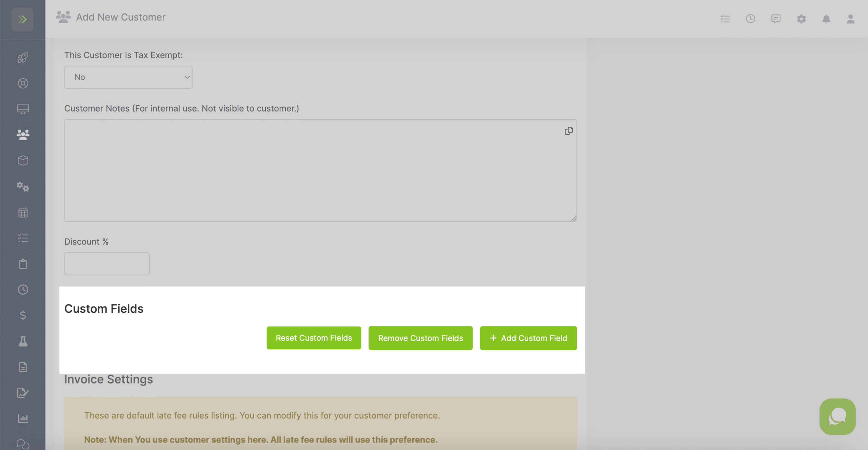This screenshot has width=868, height=450.
Task: Click the 'Note: When You use customer settings' text
Action: (x=261, y=439)
